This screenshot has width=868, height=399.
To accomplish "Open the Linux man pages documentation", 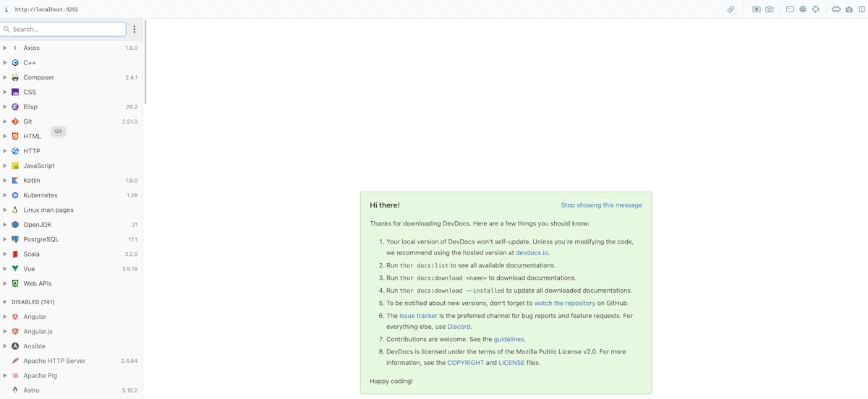I will 71,210.
